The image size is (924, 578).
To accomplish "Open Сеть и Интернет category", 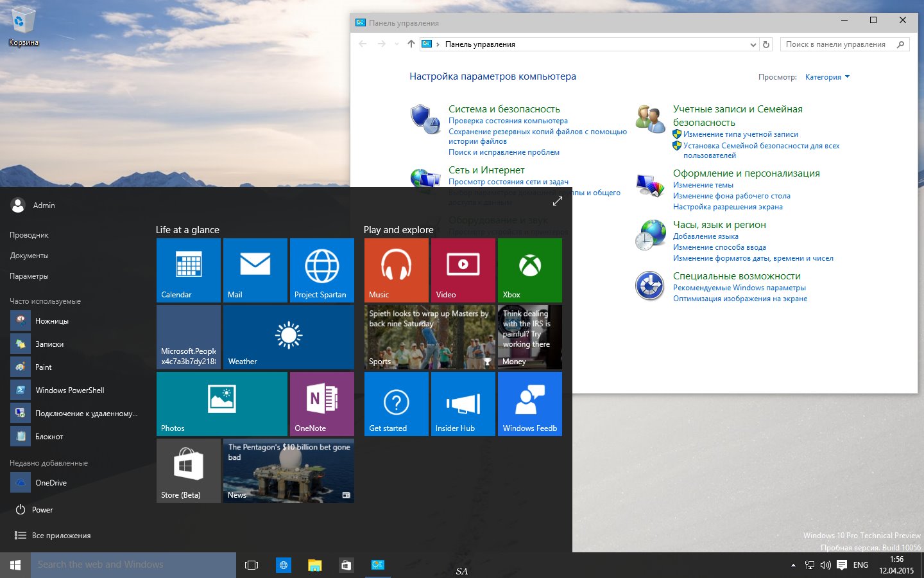I will pyautogui.click(x=486, y=170).
